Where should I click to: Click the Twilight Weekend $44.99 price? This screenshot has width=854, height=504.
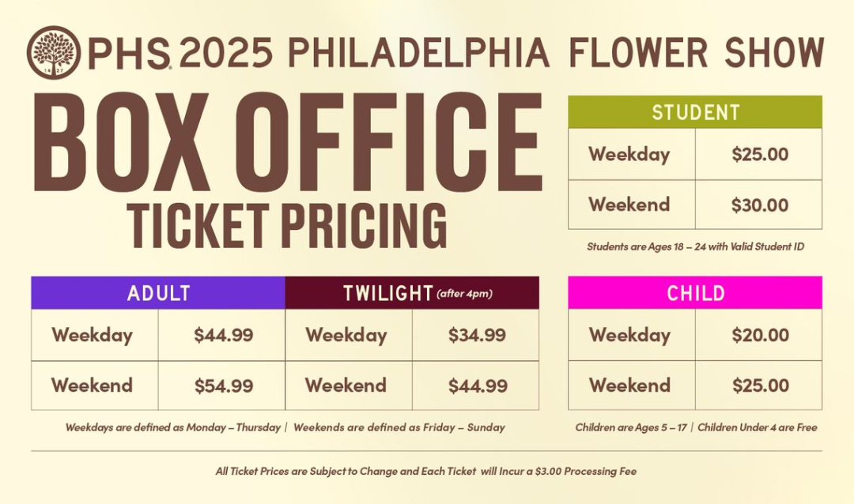[478, 386]
